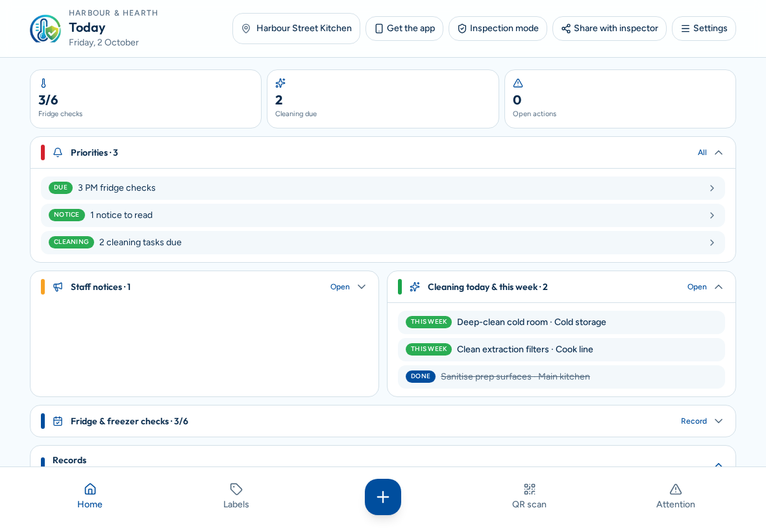Select Deep-clean cold room cleaning task

pyautogui.click(x=562, y=322)
